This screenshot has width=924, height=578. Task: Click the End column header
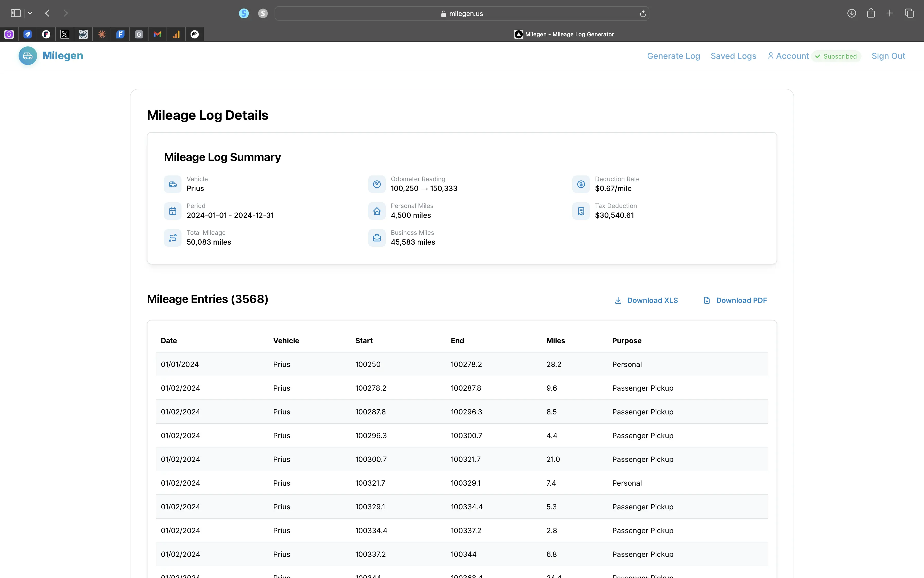click(x=457, y=341)
